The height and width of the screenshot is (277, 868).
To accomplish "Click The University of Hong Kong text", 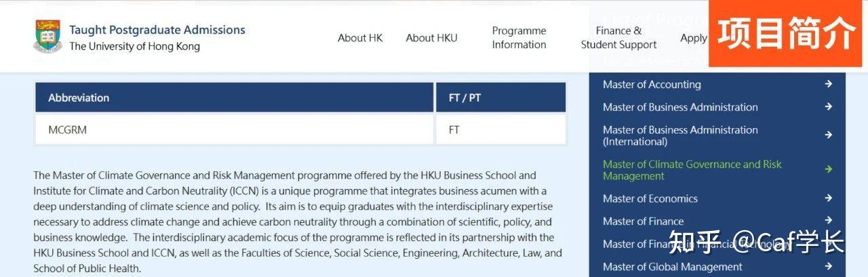I will click(134, 47).
